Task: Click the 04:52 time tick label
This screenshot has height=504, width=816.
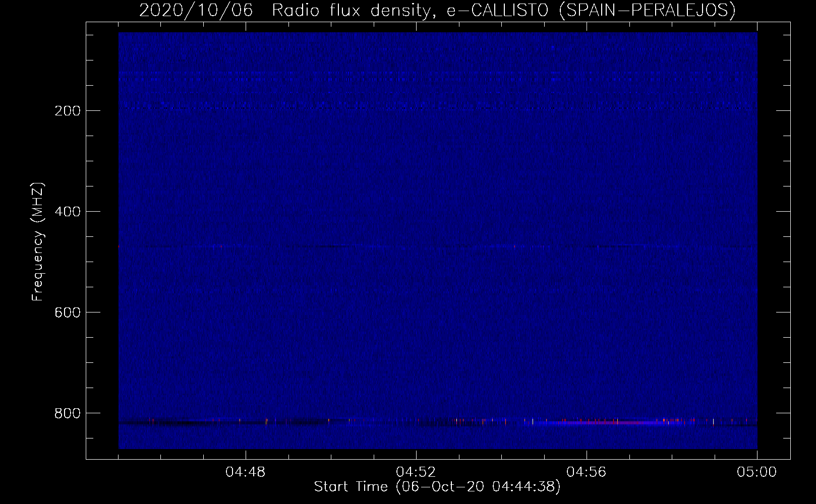Action: 416,472
